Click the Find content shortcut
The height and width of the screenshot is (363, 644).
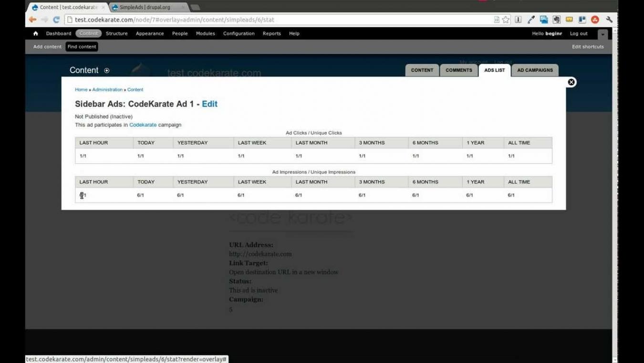coord(82,47)
